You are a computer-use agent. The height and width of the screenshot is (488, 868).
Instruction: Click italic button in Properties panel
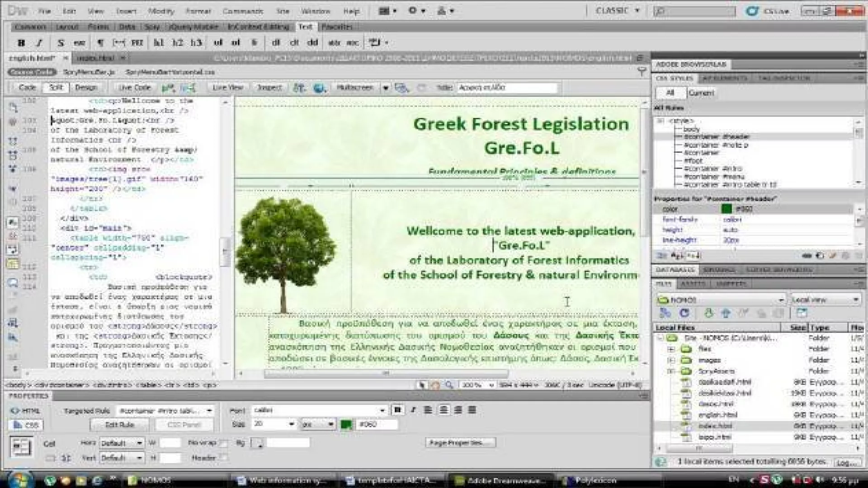[413, 410]
